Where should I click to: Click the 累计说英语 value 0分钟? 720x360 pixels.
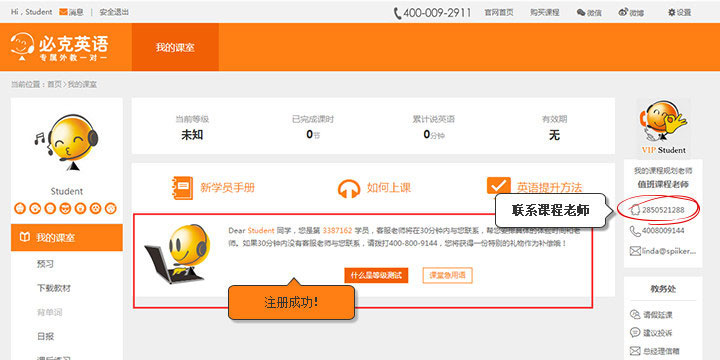[433, 135]
